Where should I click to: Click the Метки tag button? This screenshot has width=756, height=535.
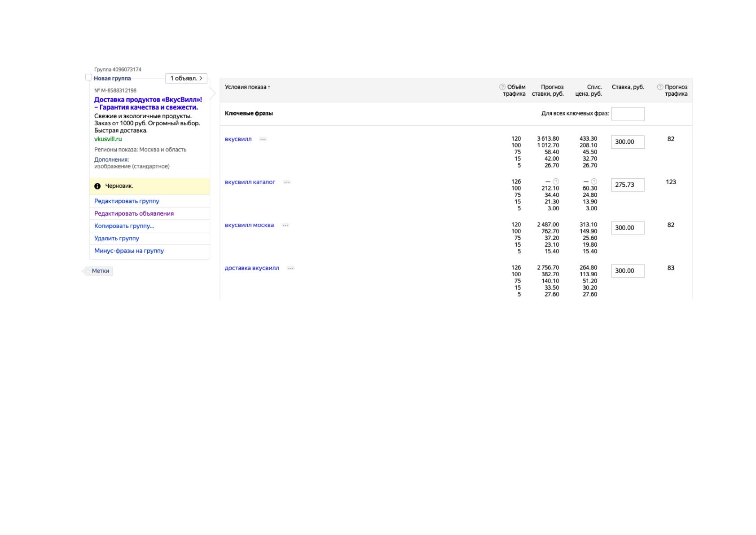[x=98, y=271]
